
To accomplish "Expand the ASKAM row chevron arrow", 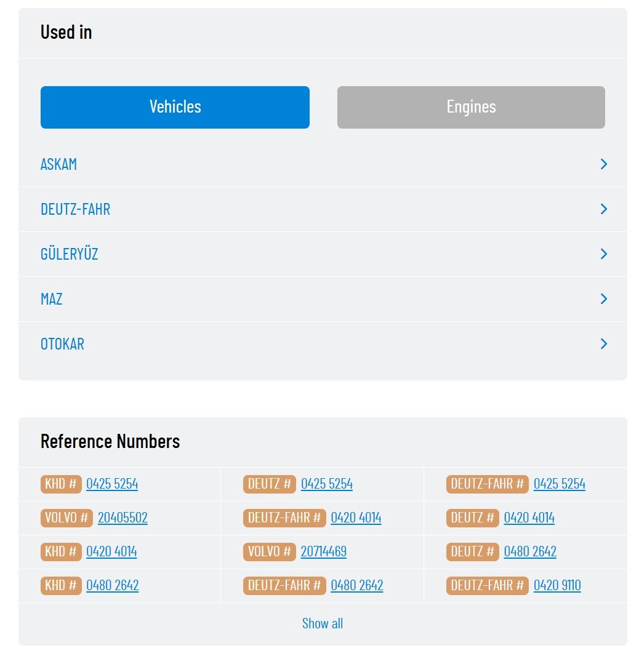I will [x=603, y=164].
